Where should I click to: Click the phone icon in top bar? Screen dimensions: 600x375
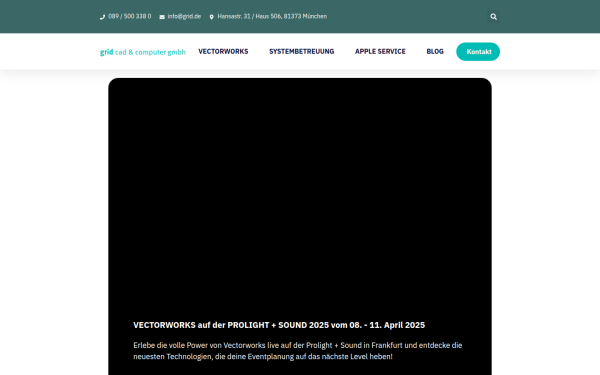coord(103,17)
